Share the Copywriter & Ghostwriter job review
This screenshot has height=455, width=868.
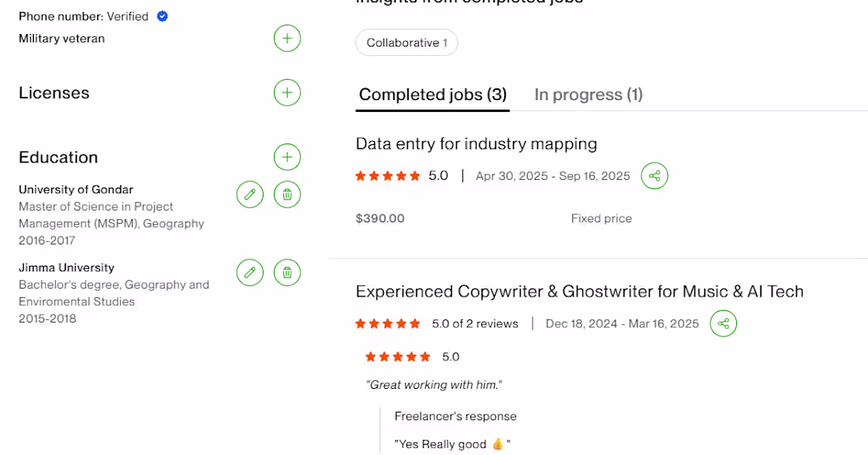(x=723, y=323)
